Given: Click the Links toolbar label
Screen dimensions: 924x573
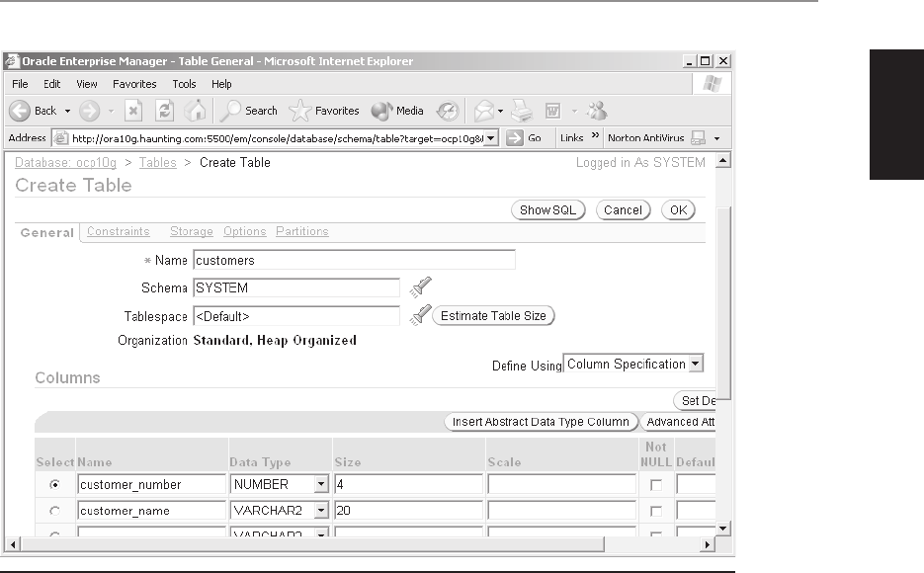Looking at the screenshot, I should click(x=571, y=137).
